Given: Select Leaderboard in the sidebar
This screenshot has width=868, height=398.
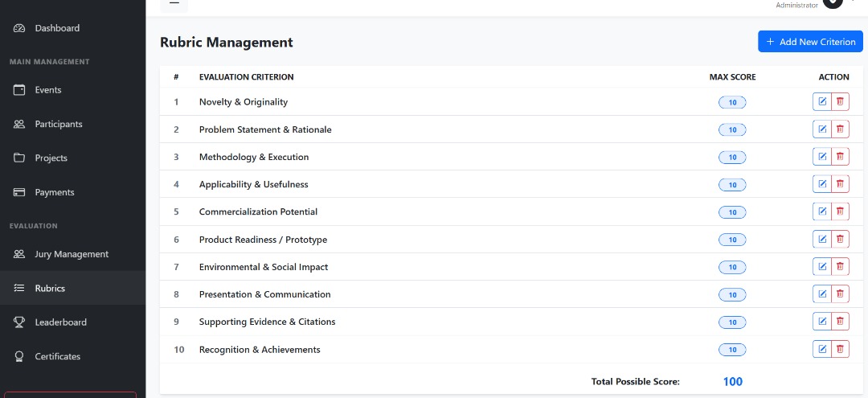Looking at the screenshot, I should click(60, 322).
